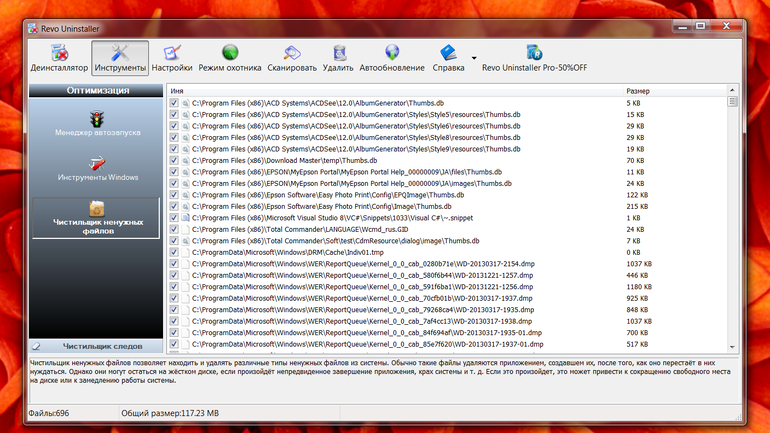Open Настройки settings

172,58
